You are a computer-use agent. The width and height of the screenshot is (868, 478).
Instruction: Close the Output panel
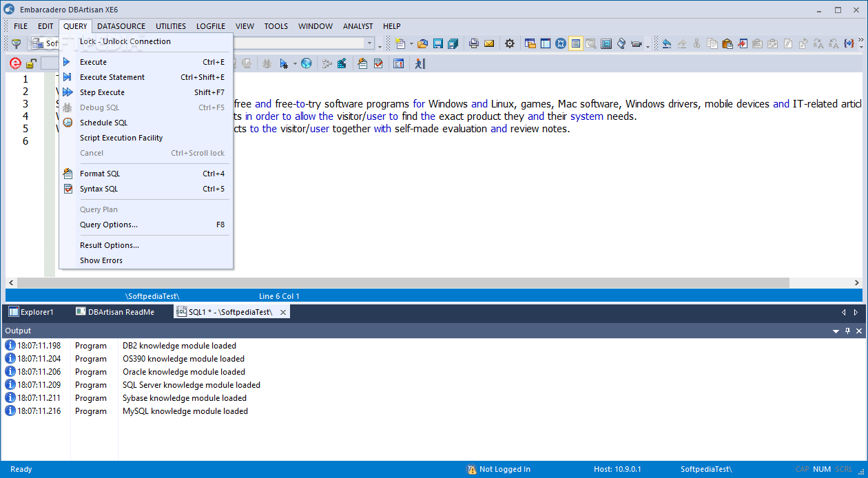pos(859,331)
